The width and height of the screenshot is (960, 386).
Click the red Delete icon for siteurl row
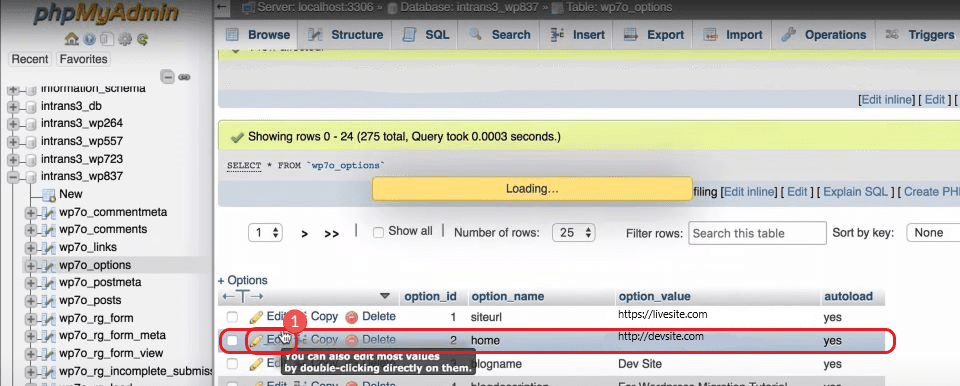click(x=351, y=317)
